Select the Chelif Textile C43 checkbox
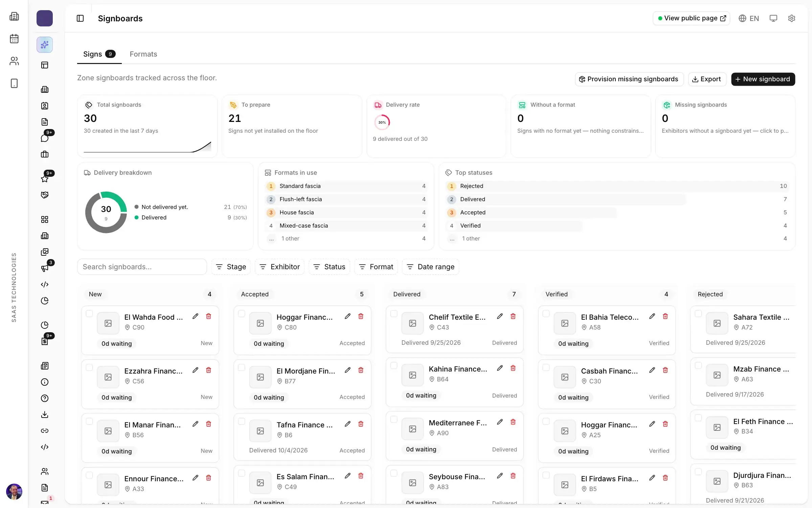Screen dimensions: 812x508 pyautogui.click(x=394, y=314)
